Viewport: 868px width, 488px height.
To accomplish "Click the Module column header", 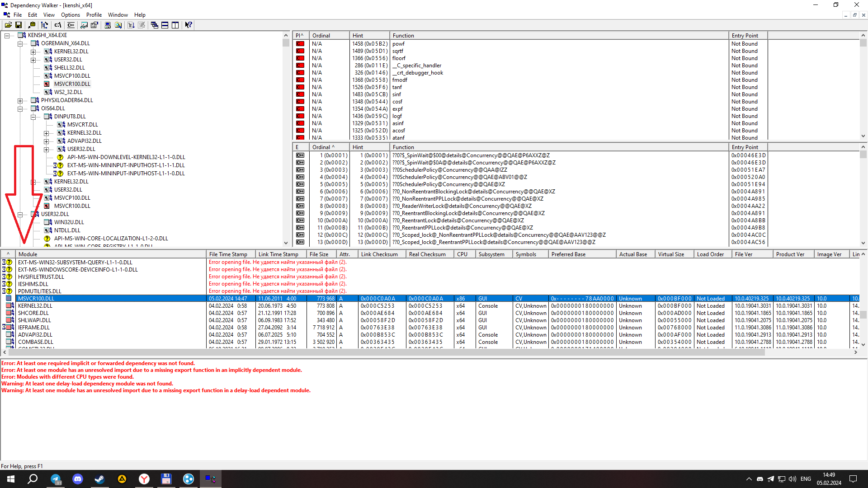I will 108,254.
